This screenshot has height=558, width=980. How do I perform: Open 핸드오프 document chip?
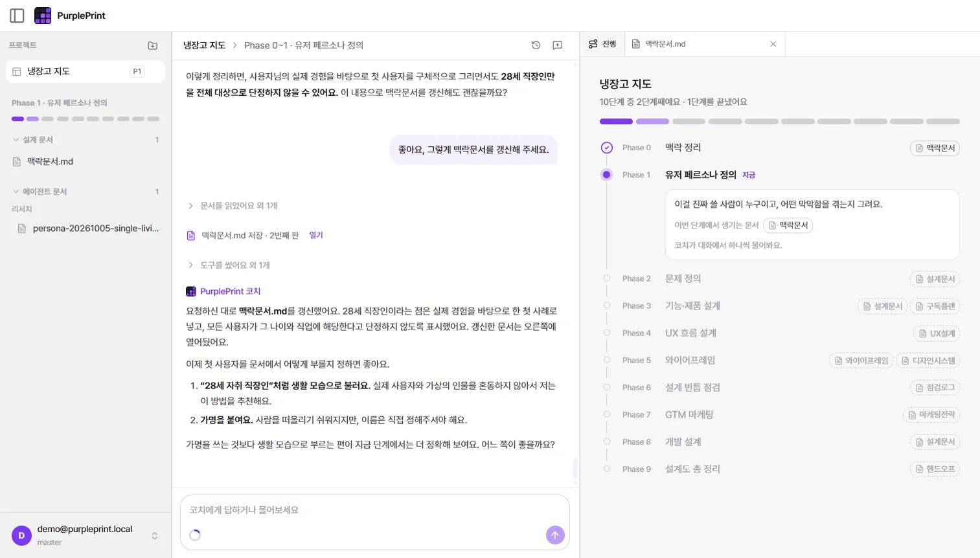click(935, 469)
